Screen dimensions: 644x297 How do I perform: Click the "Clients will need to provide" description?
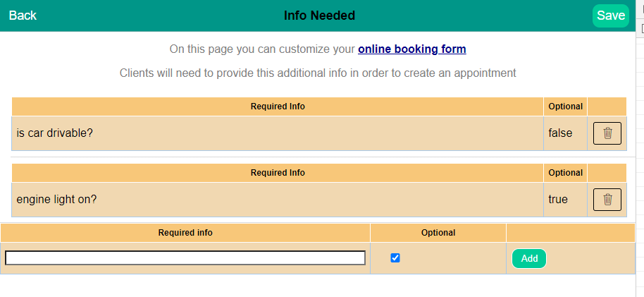point(318,73)
